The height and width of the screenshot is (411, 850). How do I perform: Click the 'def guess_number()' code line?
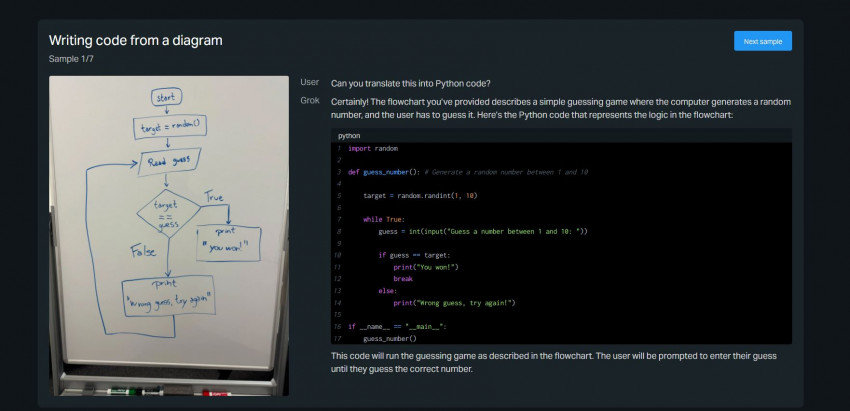(385, 172)
